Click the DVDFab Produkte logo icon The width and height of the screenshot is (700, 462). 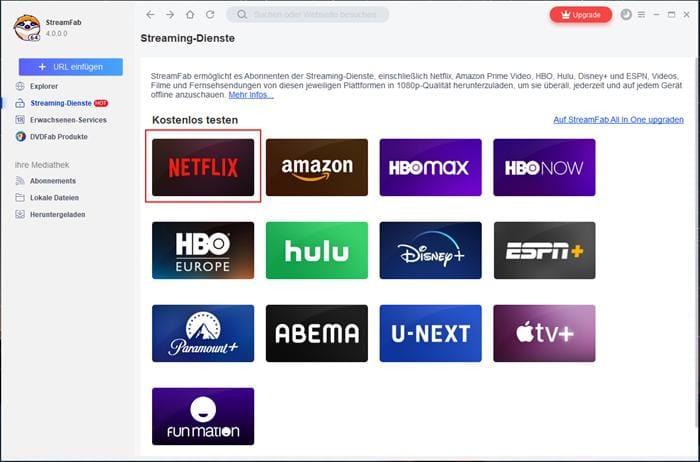20,137
